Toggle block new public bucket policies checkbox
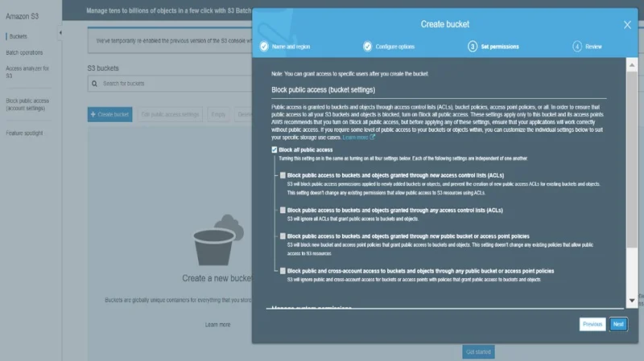Viewport: 644px width, 361px height. point(283,236)
